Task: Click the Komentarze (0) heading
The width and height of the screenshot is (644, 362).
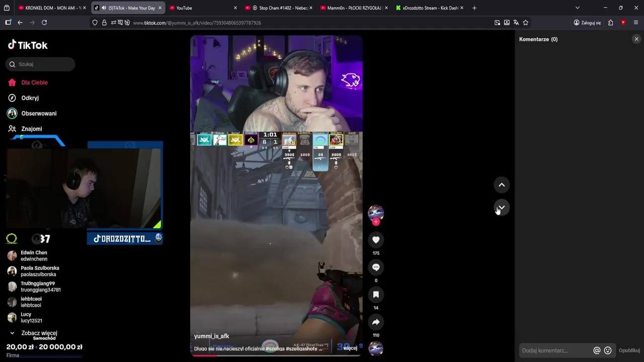Action: coord(538,39)
